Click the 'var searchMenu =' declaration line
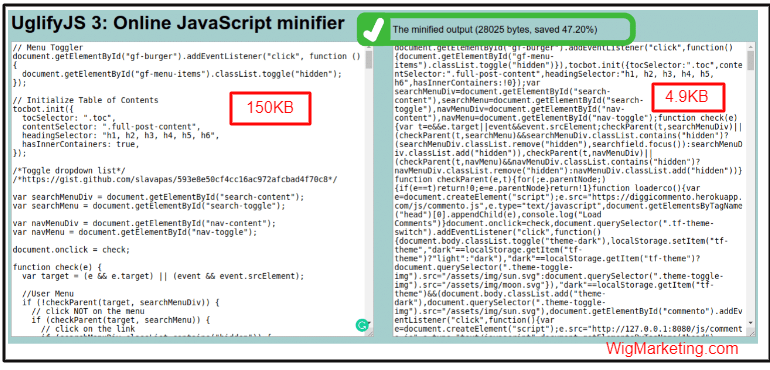Screen dimensions: 770x370 click(x=149, y=206)
